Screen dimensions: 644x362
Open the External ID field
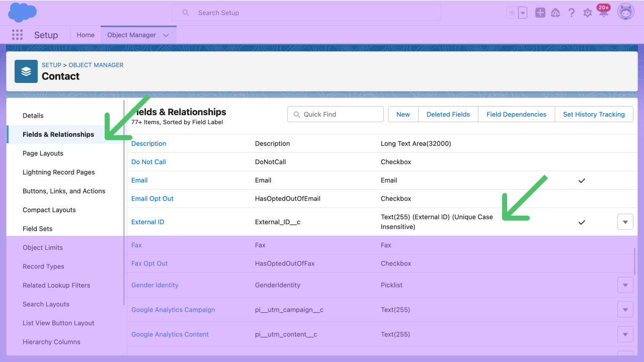[x=147, y=222]
